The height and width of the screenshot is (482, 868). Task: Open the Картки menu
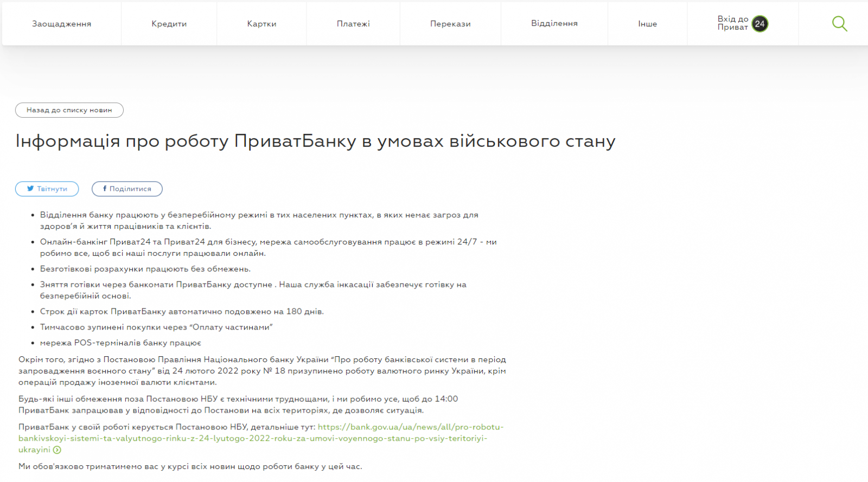261,23
